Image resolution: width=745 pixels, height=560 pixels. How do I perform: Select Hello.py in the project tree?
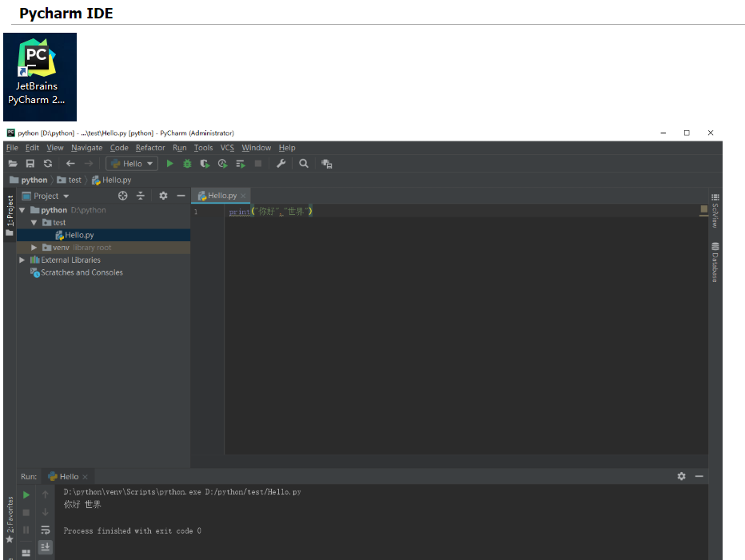(104, 235)
